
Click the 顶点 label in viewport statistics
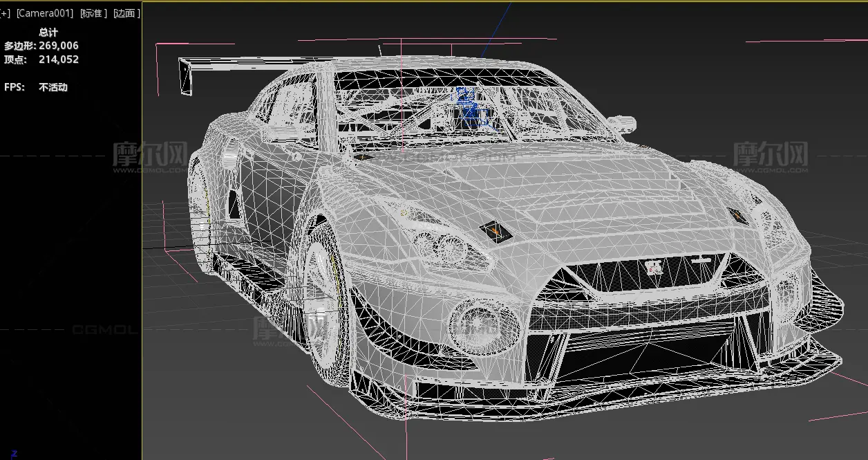tap(15, 59)
